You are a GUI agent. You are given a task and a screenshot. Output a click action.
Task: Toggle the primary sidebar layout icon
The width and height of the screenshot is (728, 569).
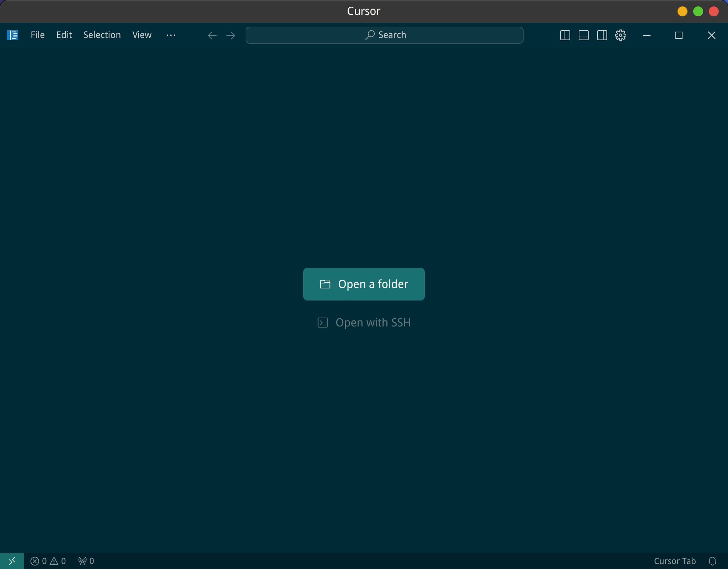click(x=565, y=35)
